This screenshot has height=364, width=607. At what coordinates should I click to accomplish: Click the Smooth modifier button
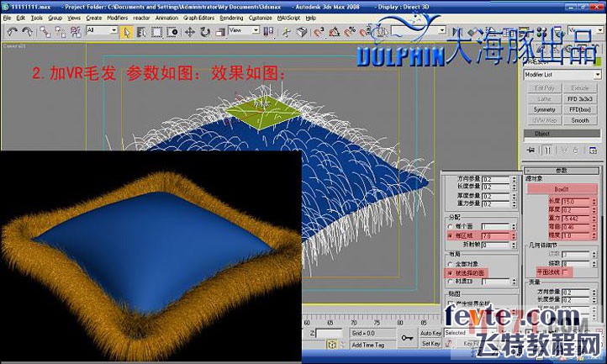pos(579,121)
